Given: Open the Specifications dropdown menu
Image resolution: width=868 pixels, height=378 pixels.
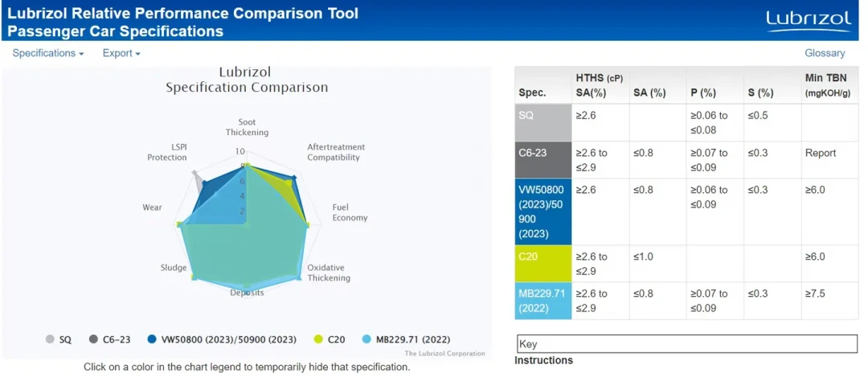Looking at the screenshot, I should point(48,53).
